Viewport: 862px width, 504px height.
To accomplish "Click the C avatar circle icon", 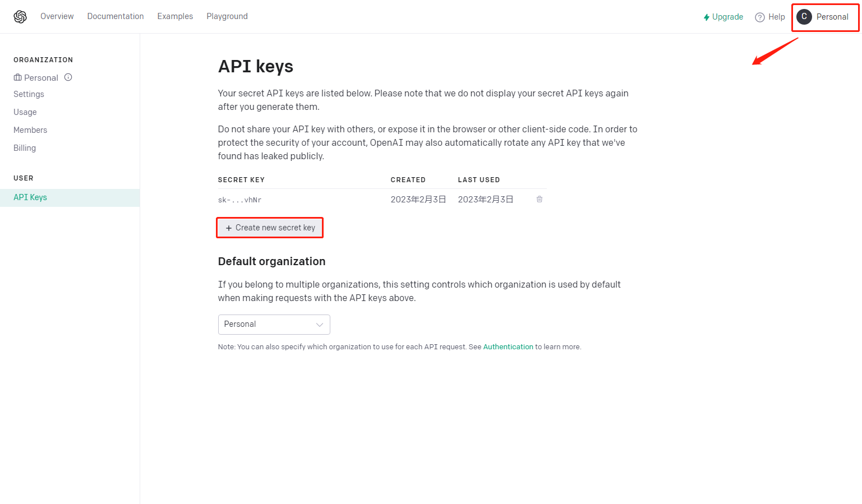I will point(804,17).
